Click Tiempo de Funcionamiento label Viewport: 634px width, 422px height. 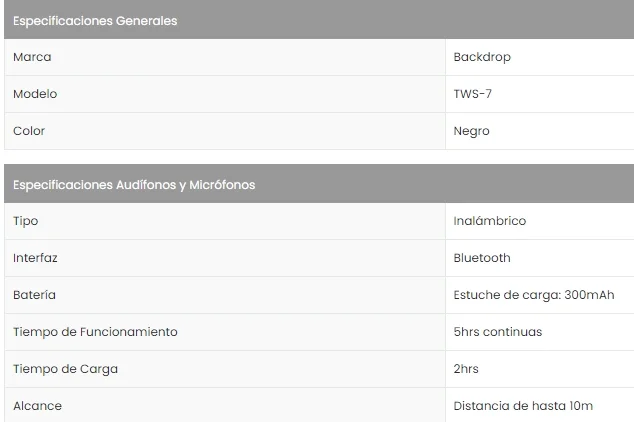[95, 332]
